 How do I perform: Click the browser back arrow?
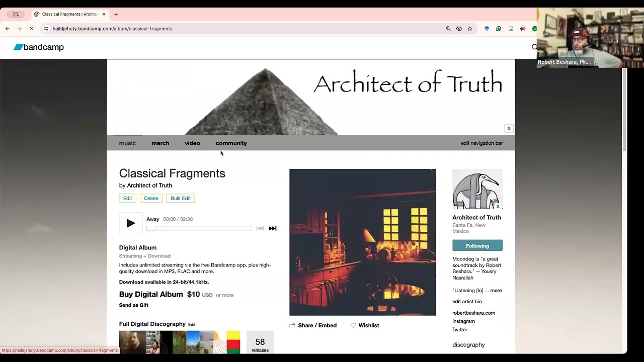pos(8,29)
